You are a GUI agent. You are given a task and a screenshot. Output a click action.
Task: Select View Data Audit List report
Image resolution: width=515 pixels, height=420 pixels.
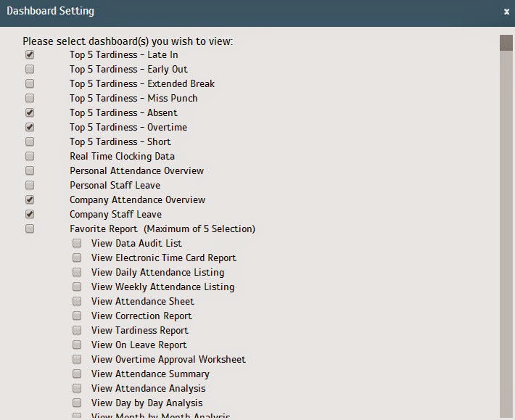click(x=77, y=243)
